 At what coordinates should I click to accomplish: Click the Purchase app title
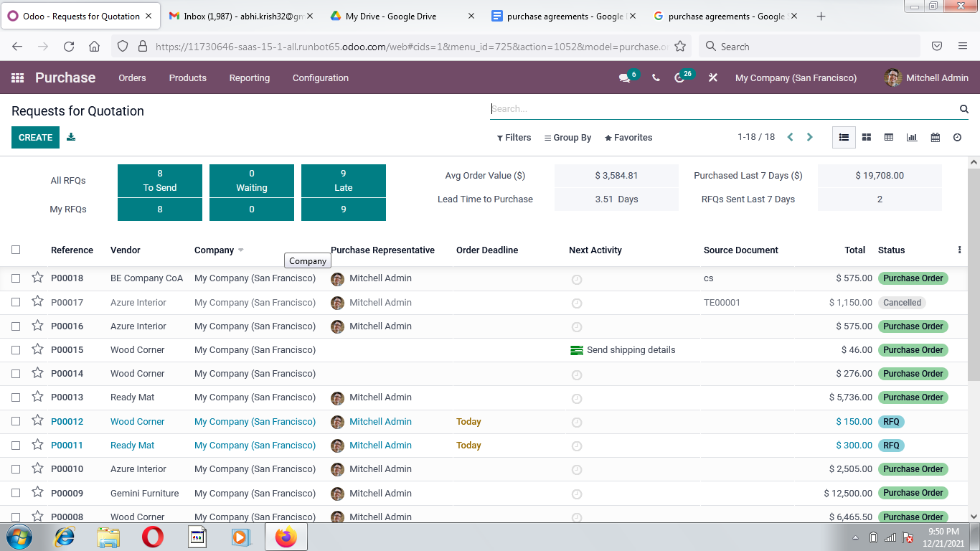point(65,77)
